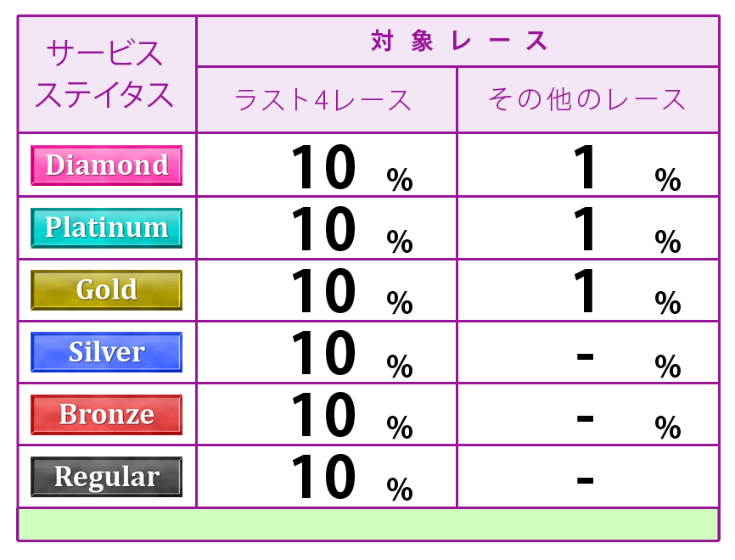Select the サービスステイタス header cell

(106, 74)
